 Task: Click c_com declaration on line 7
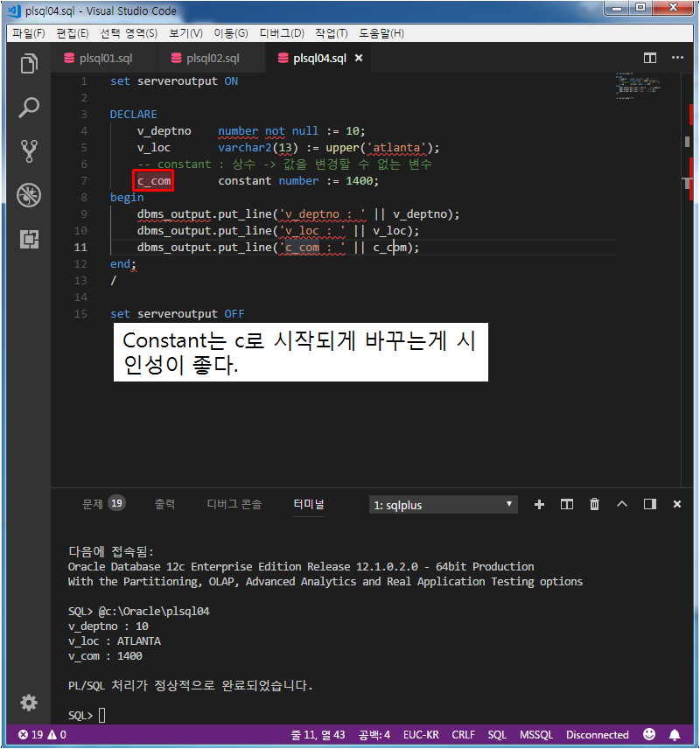[x=153, y=181]
